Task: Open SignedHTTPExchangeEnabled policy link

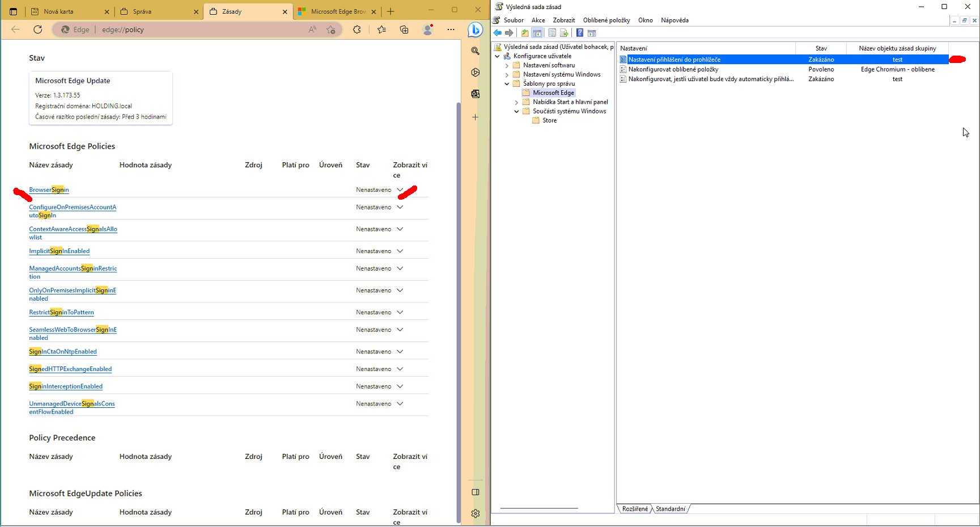Action: [70, 369]
